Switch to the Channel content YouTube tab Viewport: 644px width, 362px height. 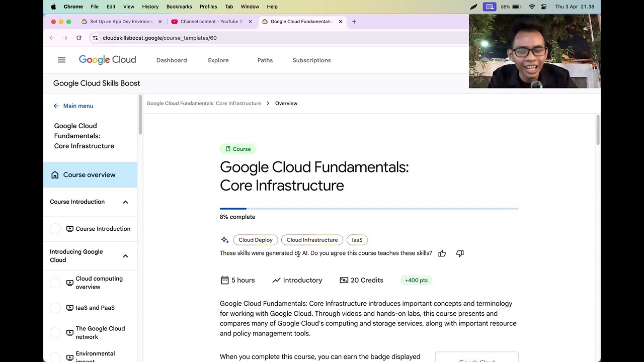pyautogui.click(x=212, y=22)
